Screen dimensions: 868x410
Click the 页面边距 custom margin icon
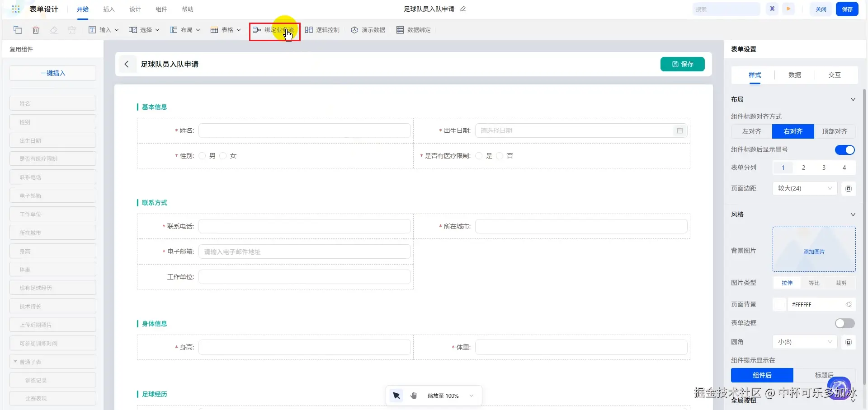point(849,188)
